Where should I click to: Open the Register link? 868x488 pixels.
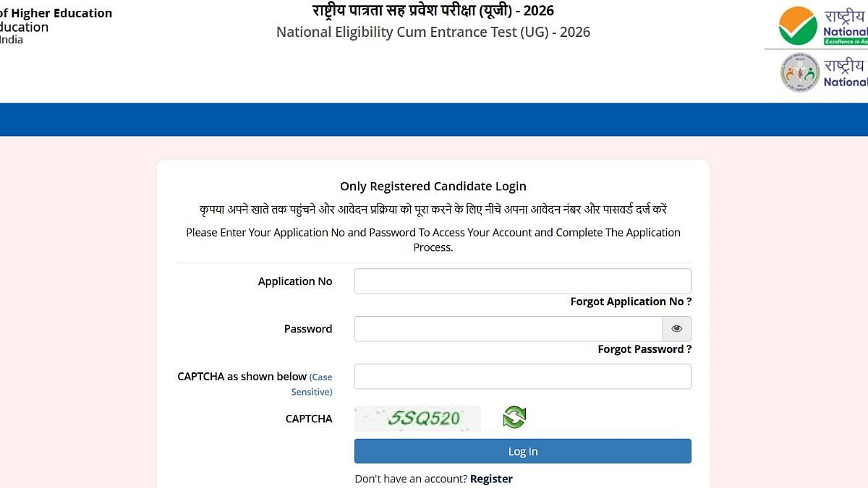(x=491, y=479)
